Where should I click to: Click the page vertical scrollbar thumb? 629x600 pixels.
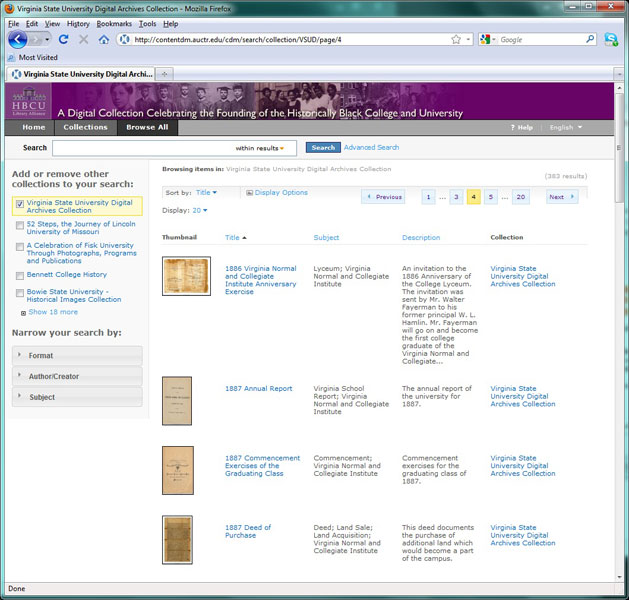click(x=619, y=148)
